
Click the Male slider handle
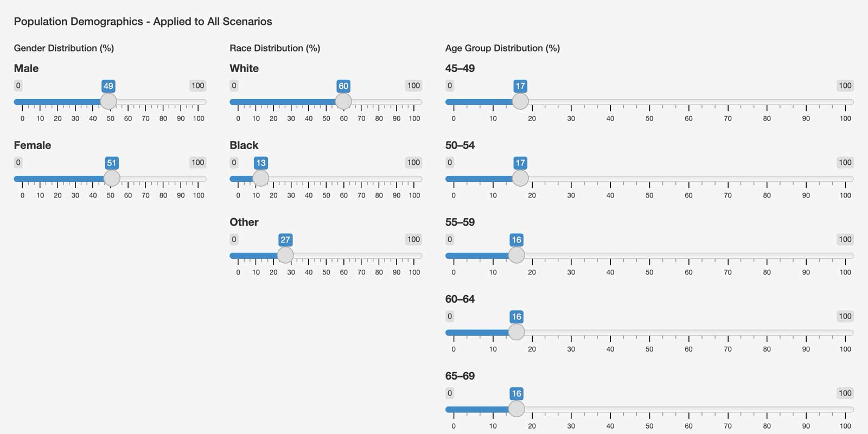click(108, 101)
